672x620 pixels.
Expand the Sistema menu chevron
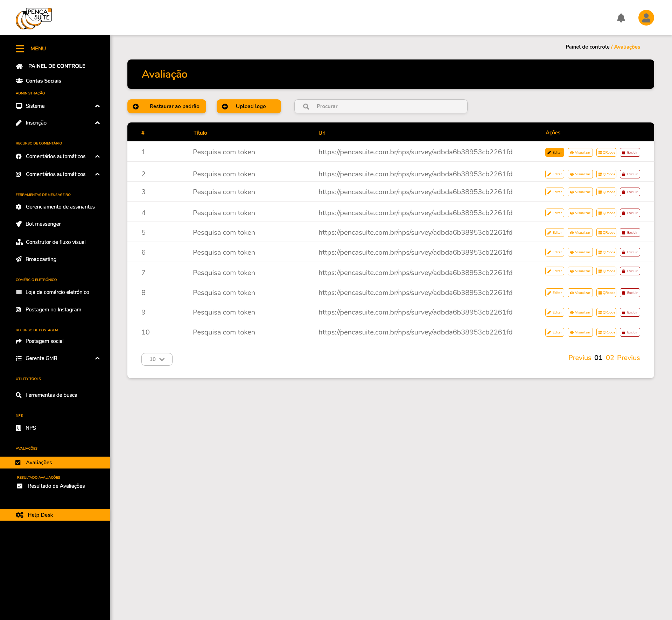coord(98,106)
